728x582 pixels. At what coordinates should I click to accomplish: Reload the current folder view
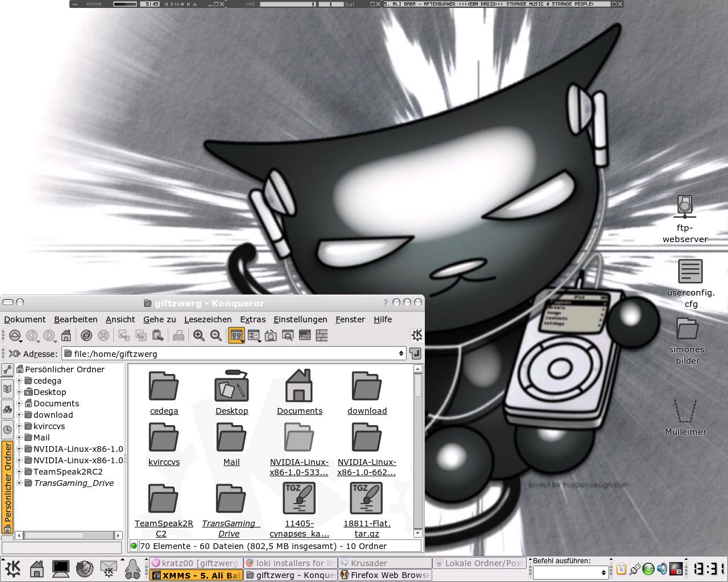click(86, 335)
